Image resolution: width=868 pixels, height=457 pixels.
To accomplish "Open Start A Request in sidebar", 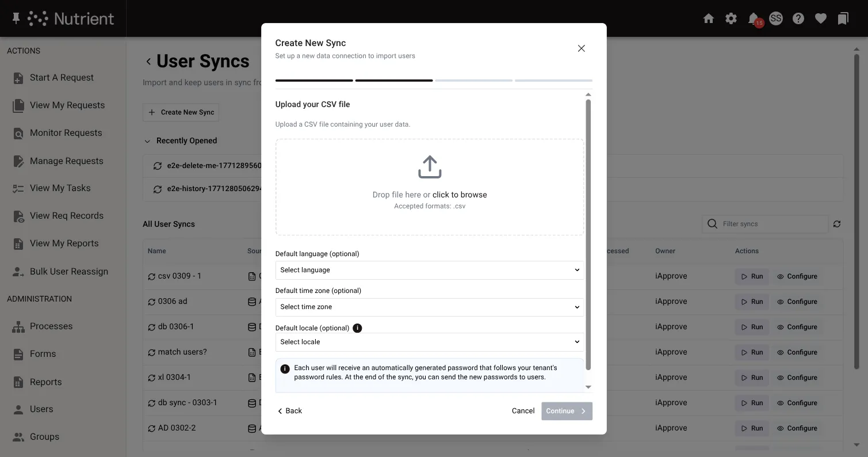I will click(62, 78).
